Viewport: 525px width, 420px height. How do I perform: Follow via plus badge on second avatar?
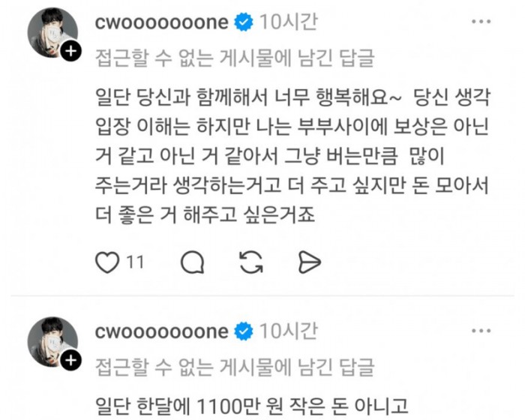coord(70,361)
